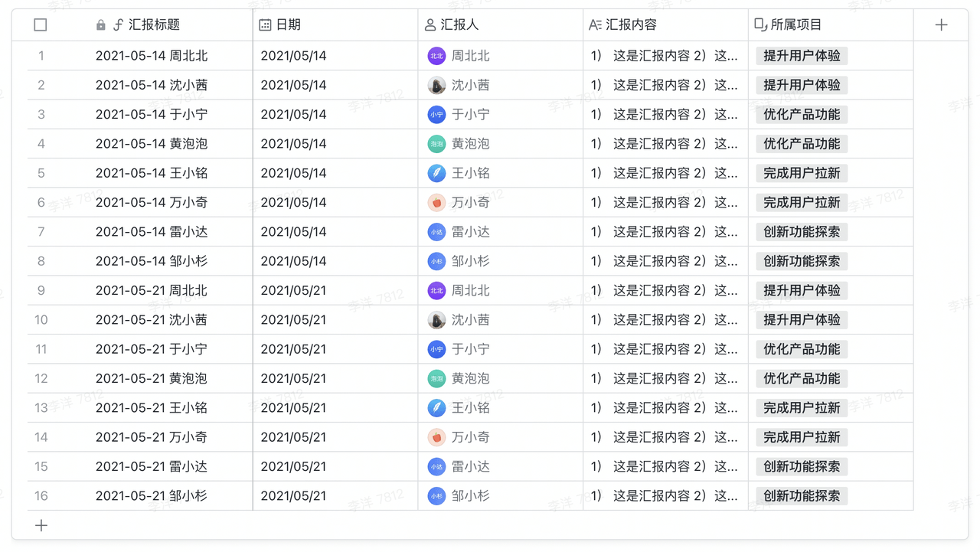Click the 创新功能探索 tag in row 16
The image size is (980, 552).
(x=802, y=496)
